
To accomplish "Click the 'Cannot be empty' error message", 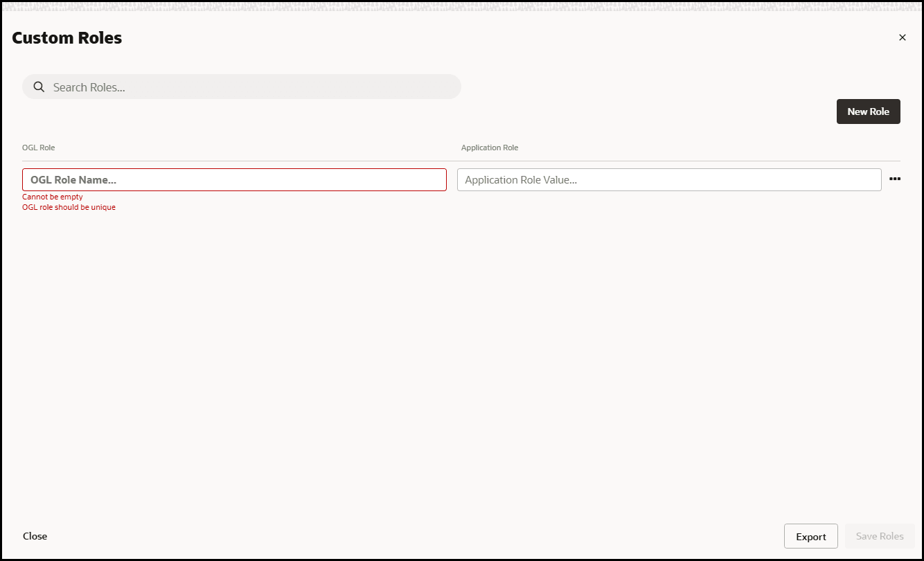I will pyautogui.click(x=53, y=196).
